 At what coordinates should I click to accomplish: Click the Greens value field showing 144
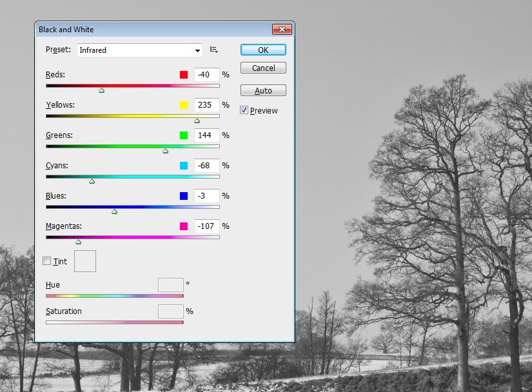point(206,135)
